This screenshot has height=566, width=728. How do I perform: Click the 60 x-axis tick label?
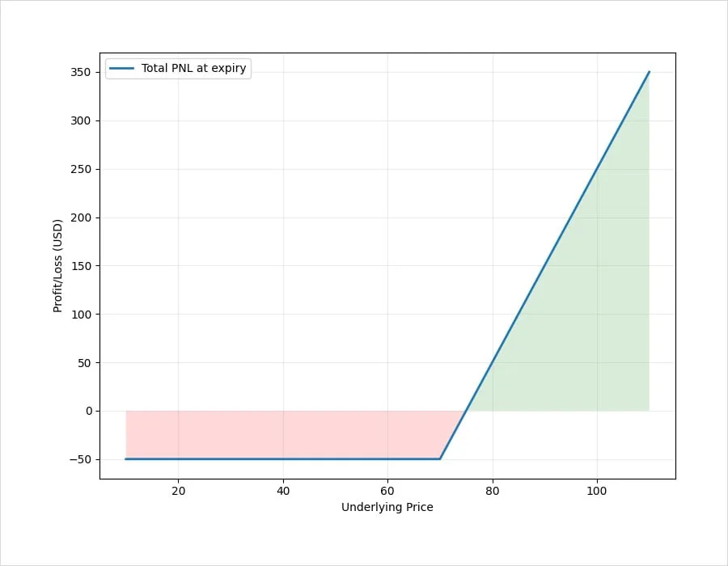[387, 491]
